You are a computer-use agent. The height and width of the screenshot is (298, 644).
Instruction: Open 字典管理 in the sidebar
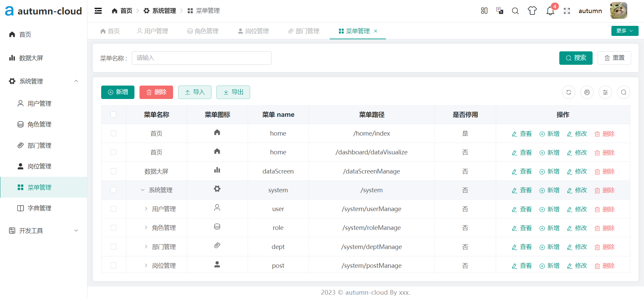pyautogui.click(x=43, y=208)
